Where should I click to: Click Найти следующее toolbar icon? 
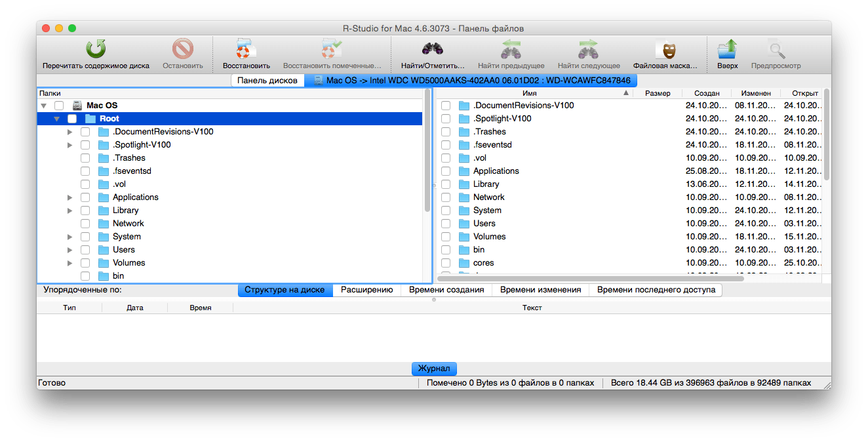589,49
